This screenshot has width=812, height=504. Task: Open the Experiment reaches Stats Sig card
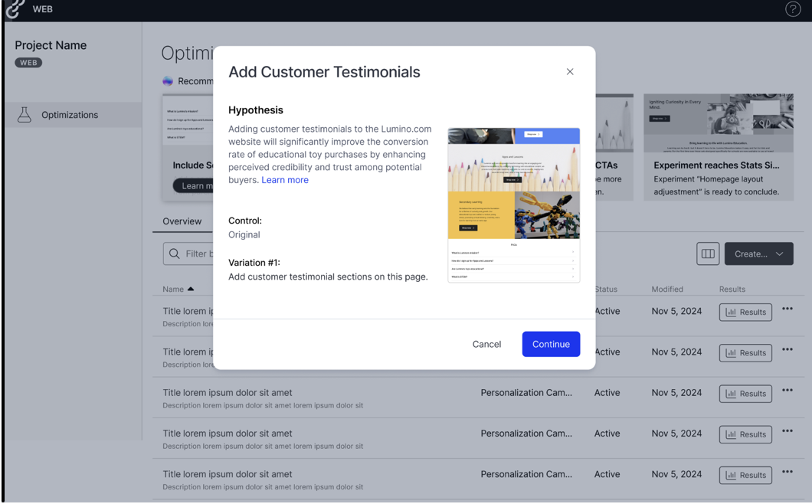pos(718,148)
